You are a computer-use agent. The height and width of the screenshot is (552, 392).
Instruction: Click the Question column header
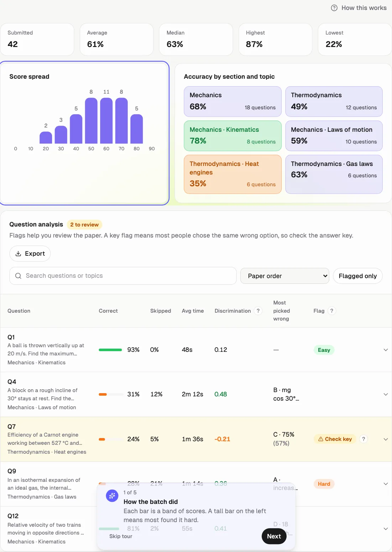coord(19,311)
